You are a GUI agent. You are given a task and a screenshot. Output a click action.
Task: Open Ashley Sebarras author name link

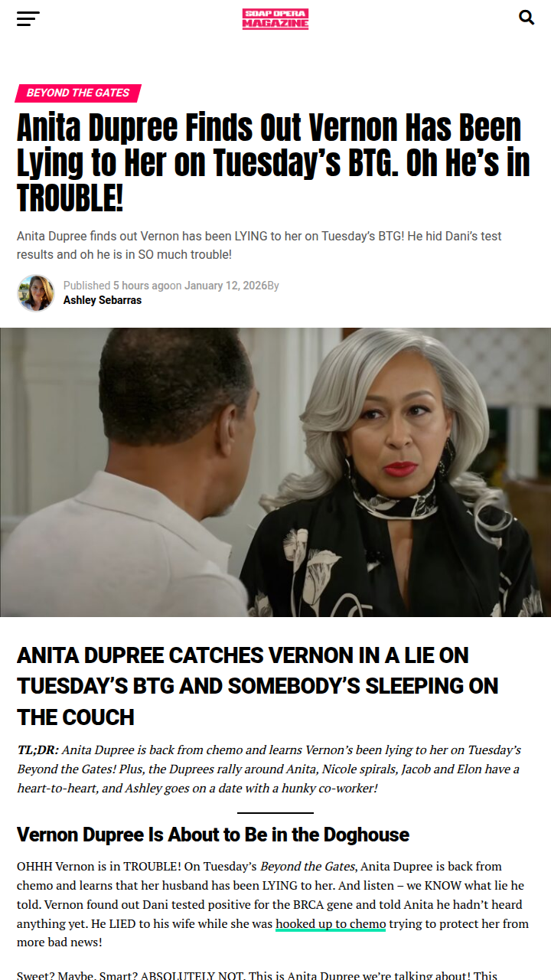pyautogui.click(x=103, y=300)
